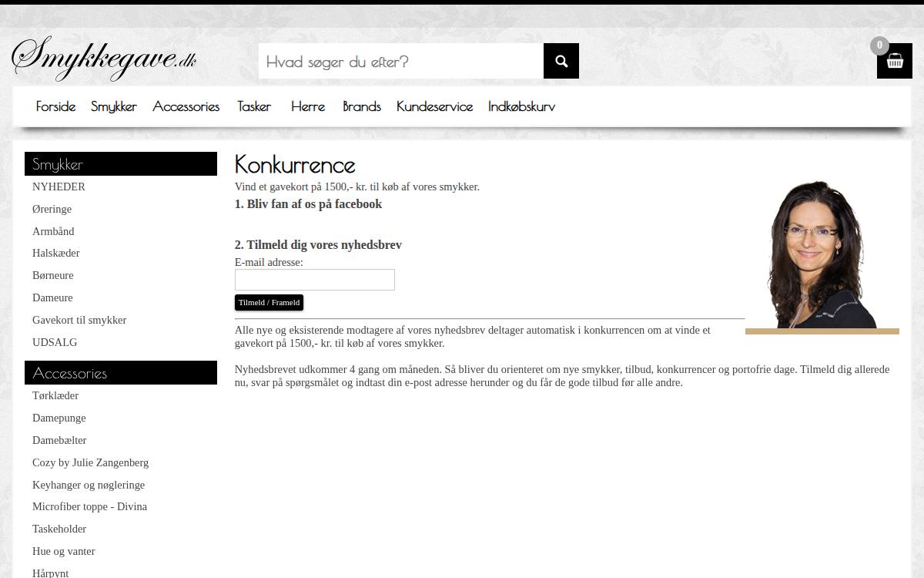
Task: Click the woman's portrait photo
Action: point(822,255)
